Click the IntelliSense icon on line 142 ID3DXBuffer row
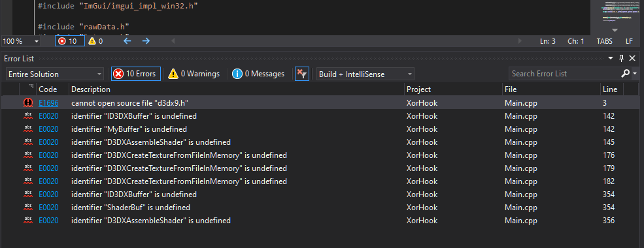This screenshot has height=248, width=644. tap(28, 116)
